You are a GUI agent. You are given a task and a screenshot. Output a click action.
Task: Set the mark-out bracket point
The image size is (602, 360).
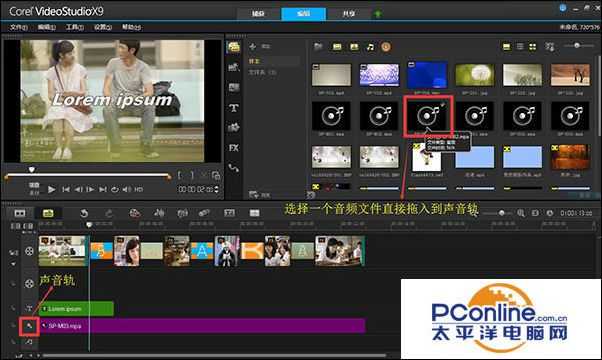192,175
